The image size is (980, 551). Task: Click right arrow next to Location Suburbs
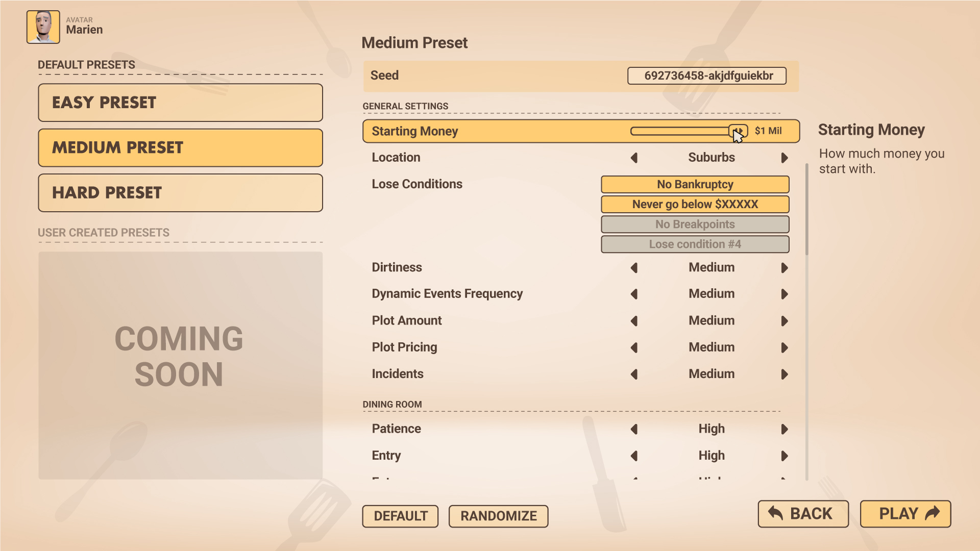coord(785,158)
